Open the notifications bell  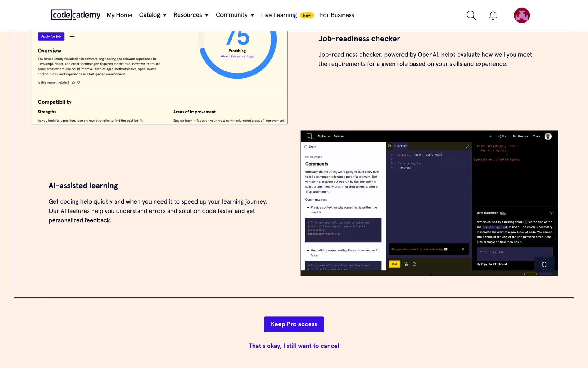(x=493, y=15)
